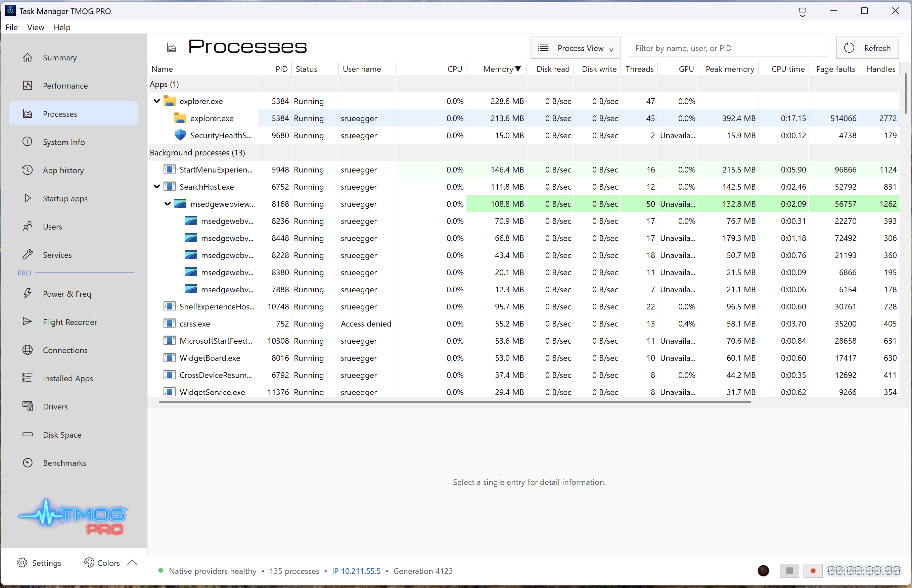
Task: Open the Performance chart icon
Action: click(x=28, y=86)
